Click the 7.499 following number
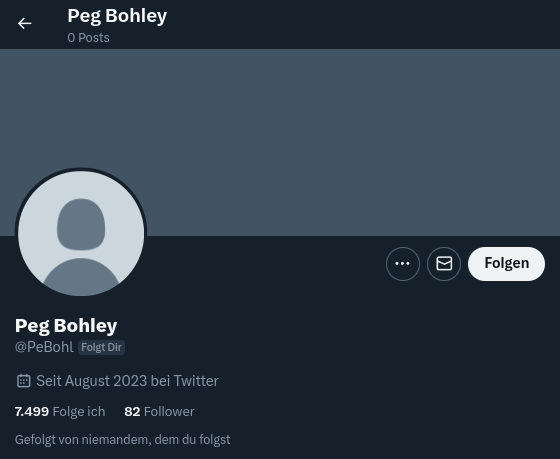Image resolution: width=560 pixels, height=459 pixels. pos(32,411)
